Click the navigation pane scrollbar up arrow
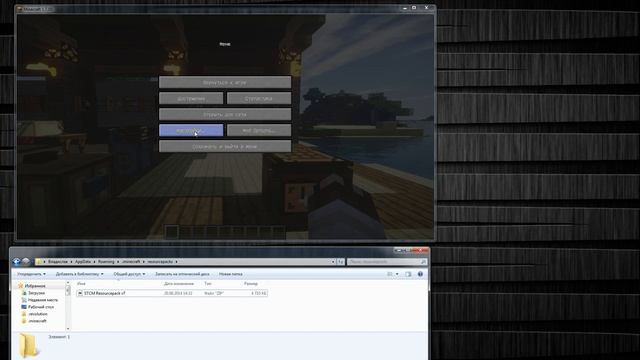 68,283
